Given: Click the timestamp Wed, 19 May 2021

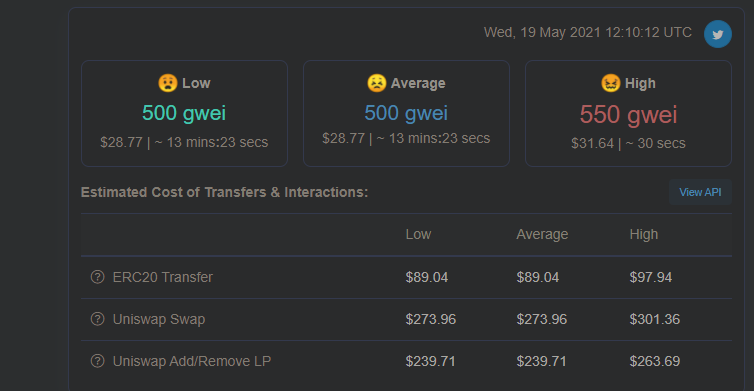Looking at the screenshot, I should click(x=588, y=32).
